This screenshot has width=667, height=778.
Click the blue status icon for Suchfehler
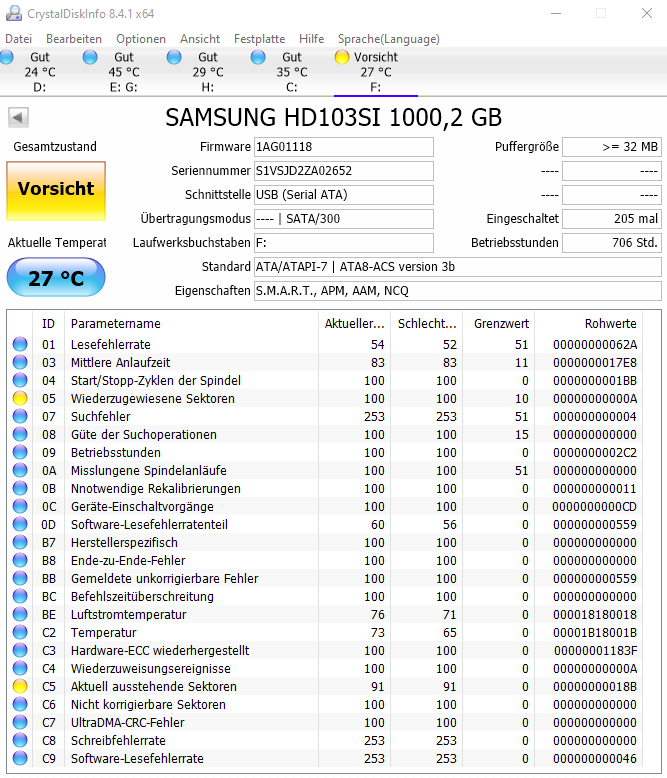20,416
